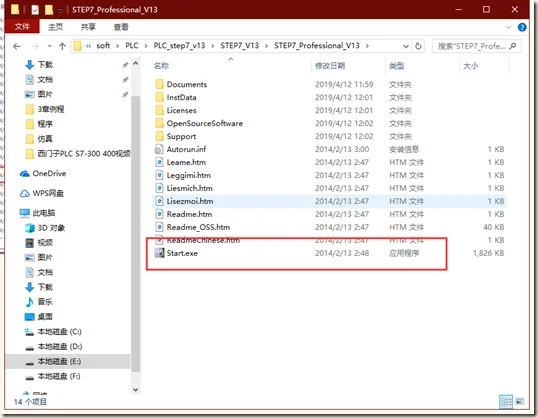This screenshot has width=538, height=418.
Task: Open 本地磁盘 (D:) drive
Action: (59, 347)
